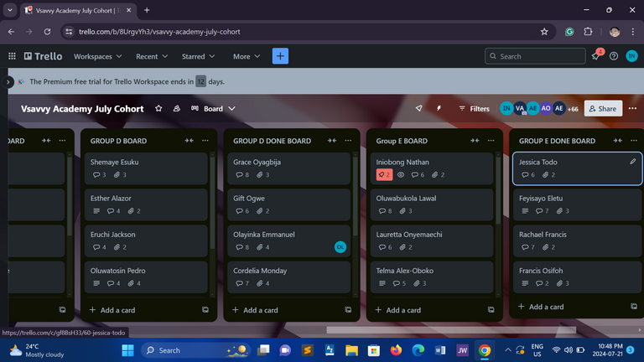This screenshot has height=362, width=644.
Task: Click the workspace visibility icon beside the star
Action: 177,108
